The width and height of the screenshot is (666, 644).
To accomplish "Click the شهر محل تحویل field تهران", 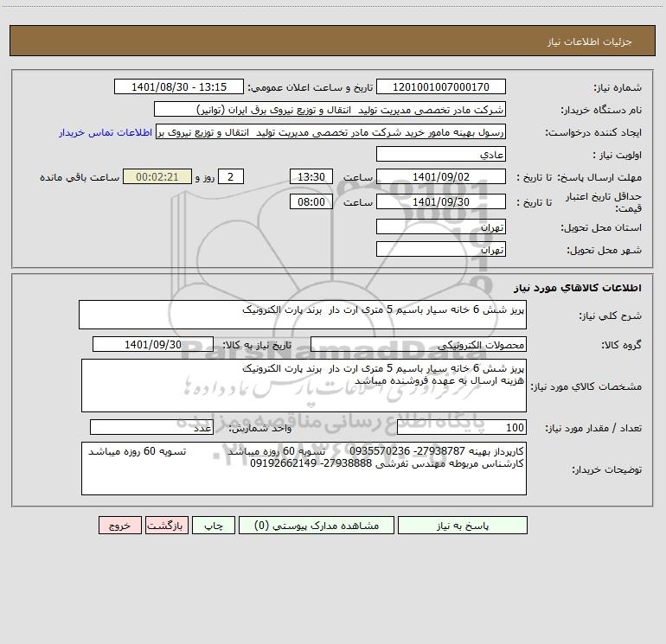I will point(441,249).
